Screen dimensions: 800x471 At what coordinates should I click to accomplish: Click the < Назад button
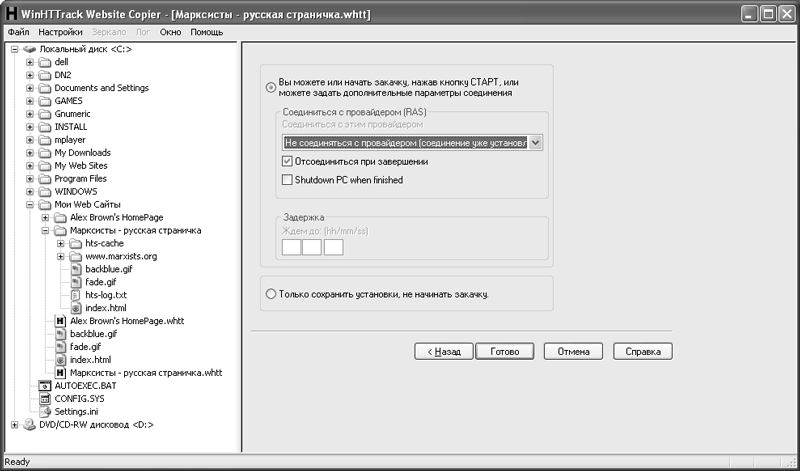pyautogui.click(x=441, y=352)
